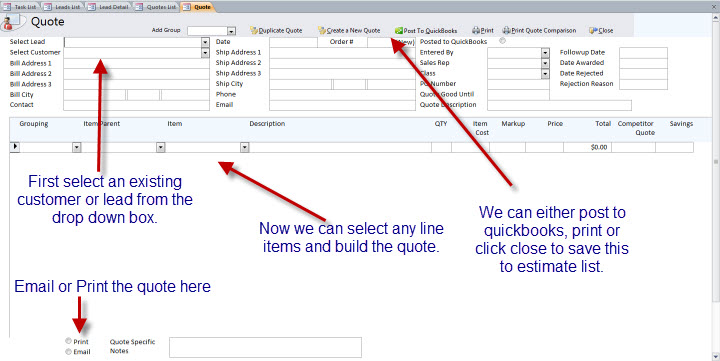Open the Add Group dropdown
The image size is (720, 361).
231,31
